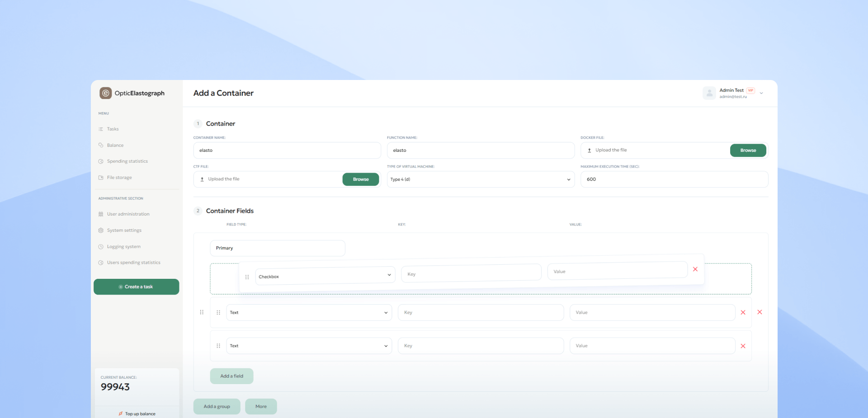
Task: Open the Tasks menu item
Action: [113, 129]
